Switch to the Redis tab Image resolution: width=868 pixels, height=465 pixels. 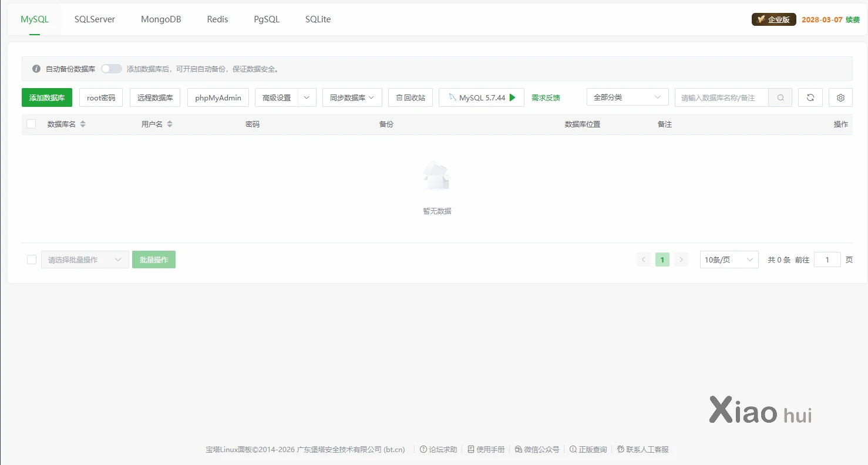click(217, 19)
